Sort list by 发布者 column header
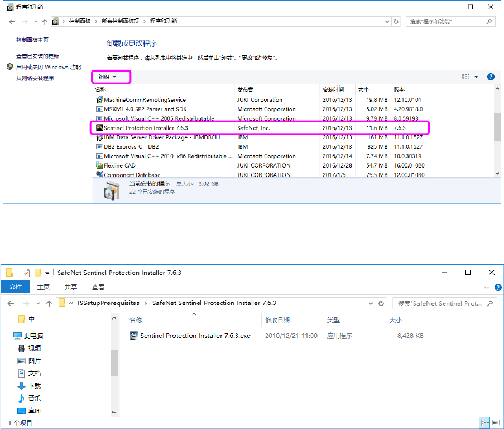This screenshot has width=504, height=429. pyautogui.click(x=245, y=89)
